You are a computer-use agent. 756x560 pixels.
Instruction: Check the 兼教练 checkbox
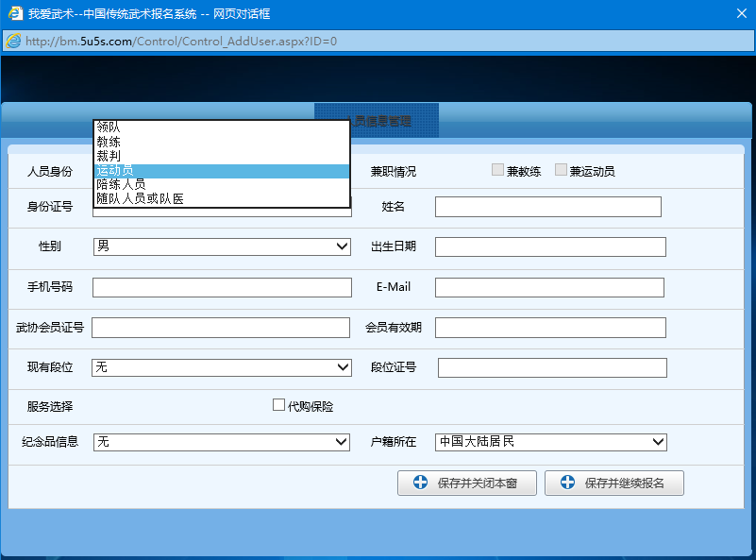click(x=497, y=169)
